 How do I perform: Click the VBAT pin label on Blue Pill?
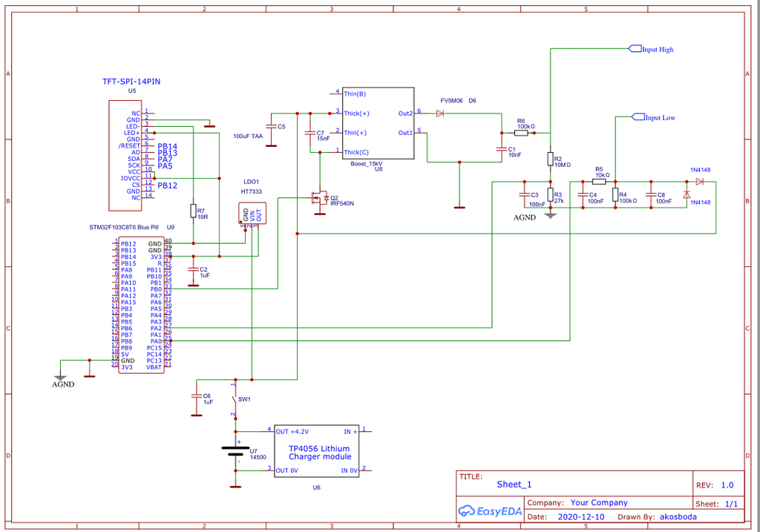pyautogui.click(x=154, y=367)
